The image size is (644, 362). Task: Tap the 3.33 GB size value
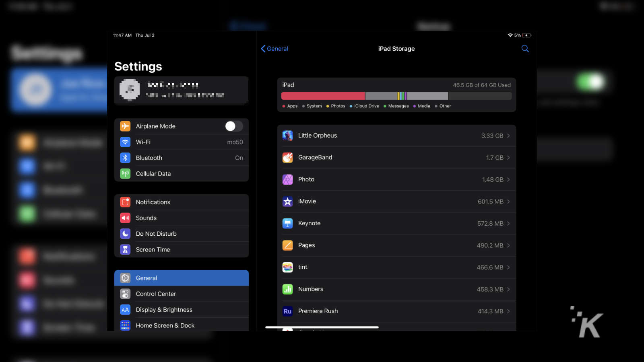coord(492,136)
